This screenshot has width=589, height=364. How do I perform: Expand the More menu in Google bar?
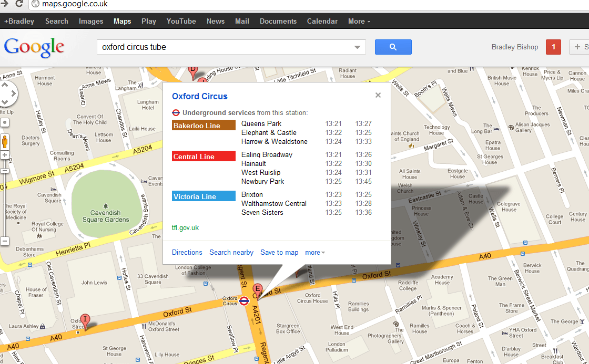[x=359, y=22]
